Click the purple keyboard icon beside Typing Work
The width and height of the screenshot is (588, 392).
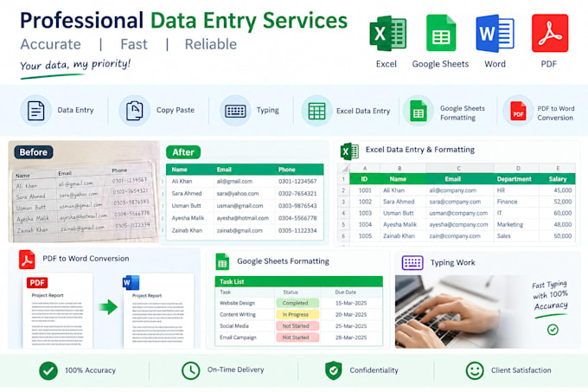coord(412,262)
